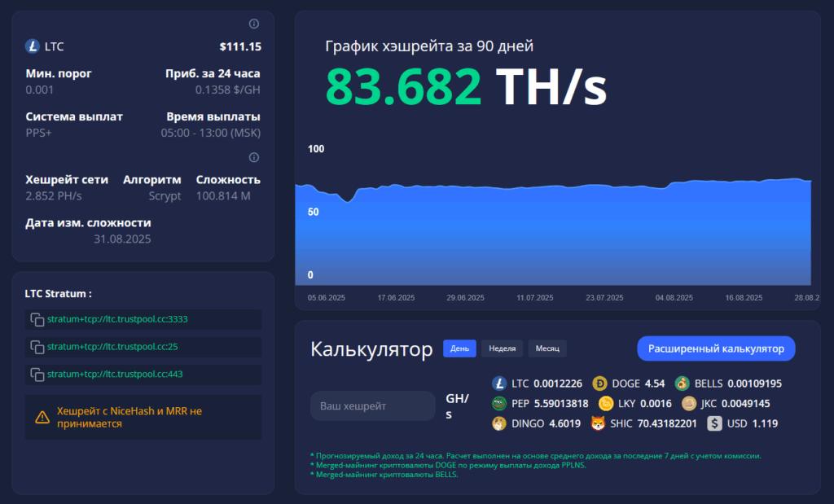Screen dimensions: 834x504
Task: Click the Калькулятор heading
Action: tap(371, 349)
